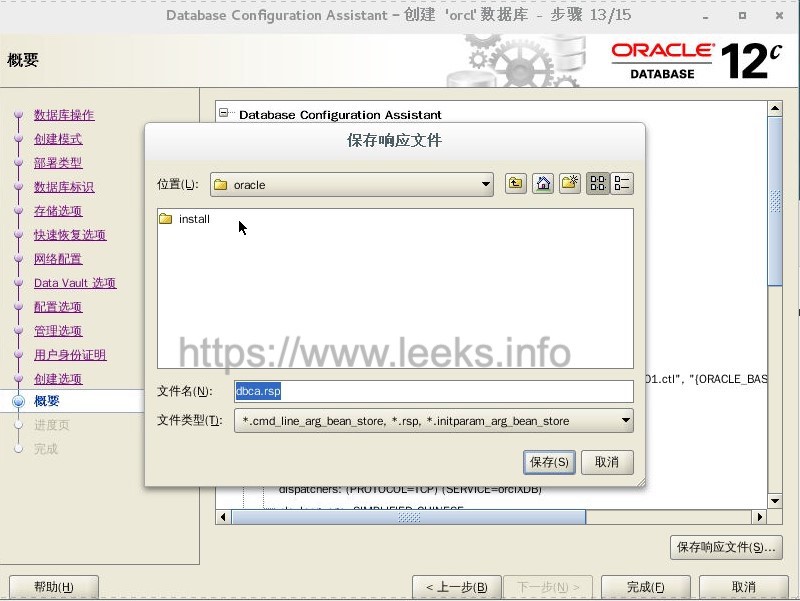
Task: Switch to list view icon
Action: (x=597, y=184)
